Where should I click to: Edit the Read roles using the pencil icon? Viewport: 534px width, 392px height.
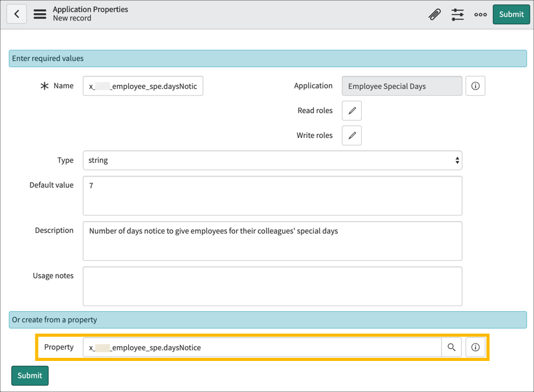[351, 111]
